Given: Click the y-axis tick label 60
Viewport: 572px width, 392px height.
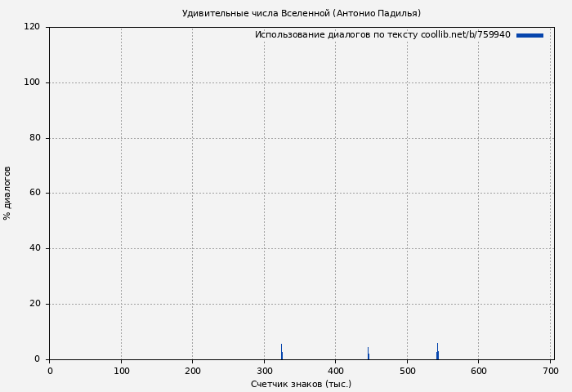Looking at the screenshot, I should (34, 194).
